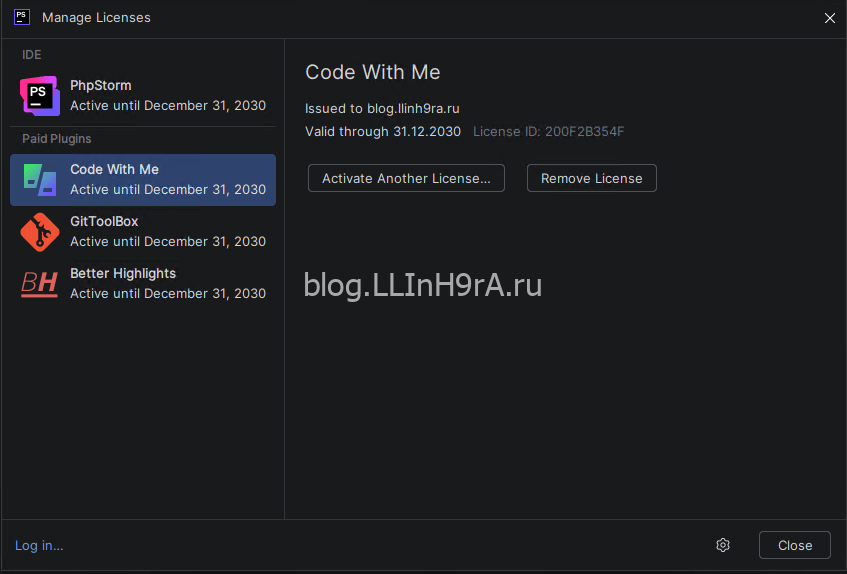Select the PhpStorm license entry name
847x574 pixels.
[x=100, y=86]
